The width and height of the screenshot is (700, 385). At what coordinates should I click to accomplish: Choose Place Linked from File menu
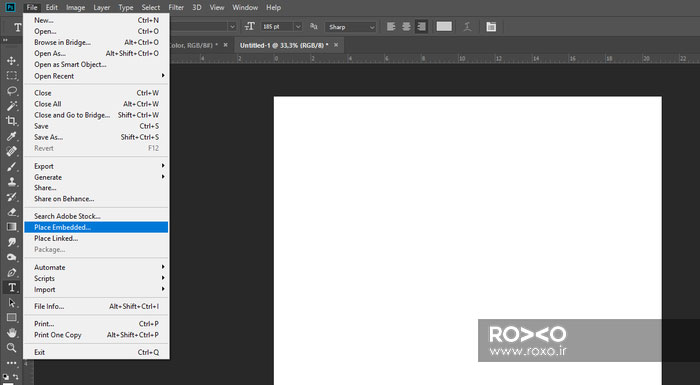tap(96, 239)
